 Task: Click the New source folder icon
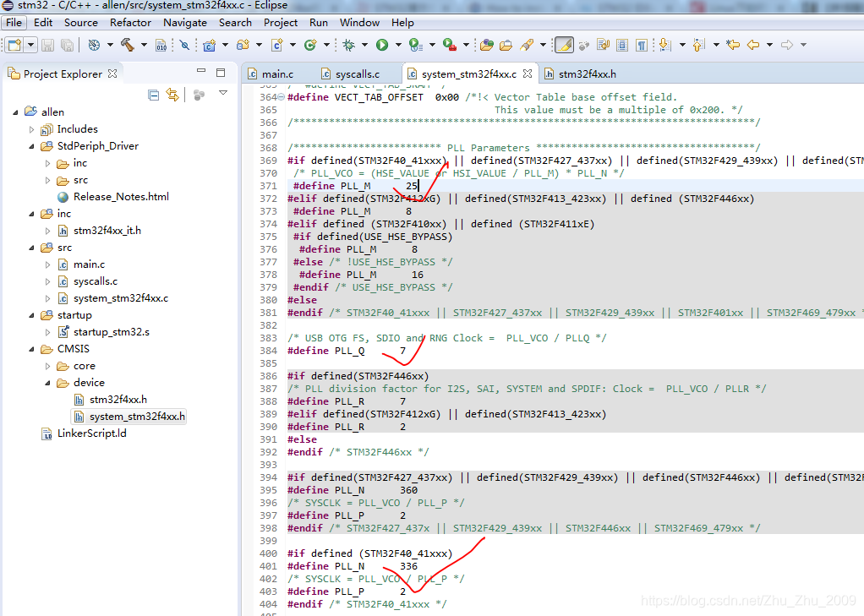point(243,45)
